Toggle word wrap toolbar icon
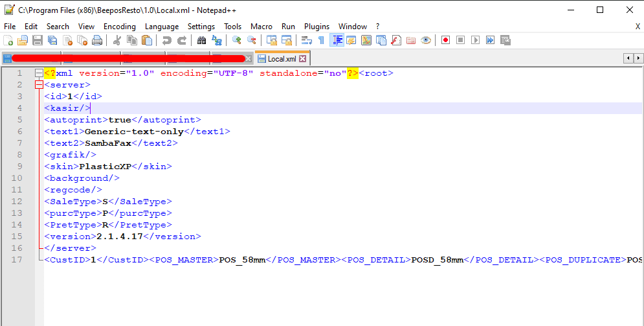Screen dimensions: 644x326 306,40
